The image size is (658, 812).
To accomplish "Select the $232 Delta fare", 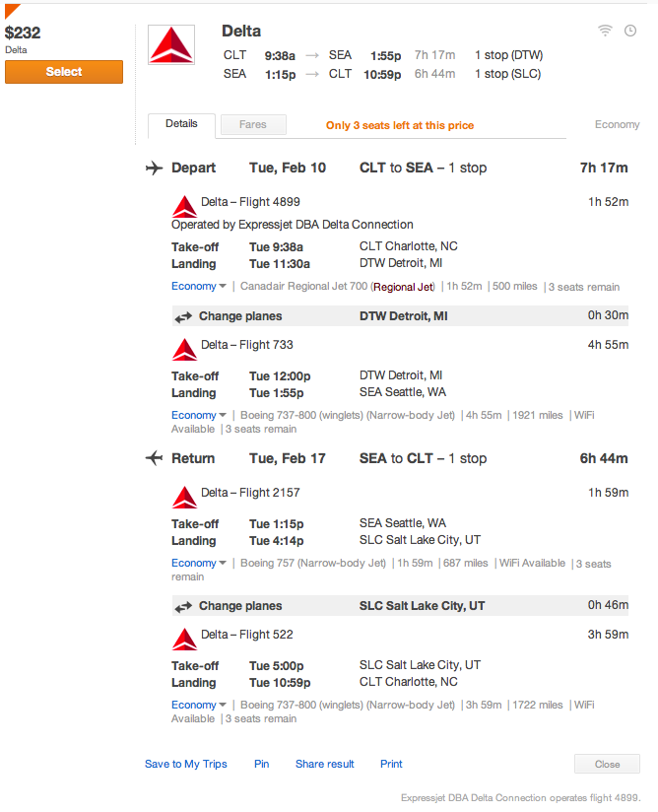I will point(64,72).
